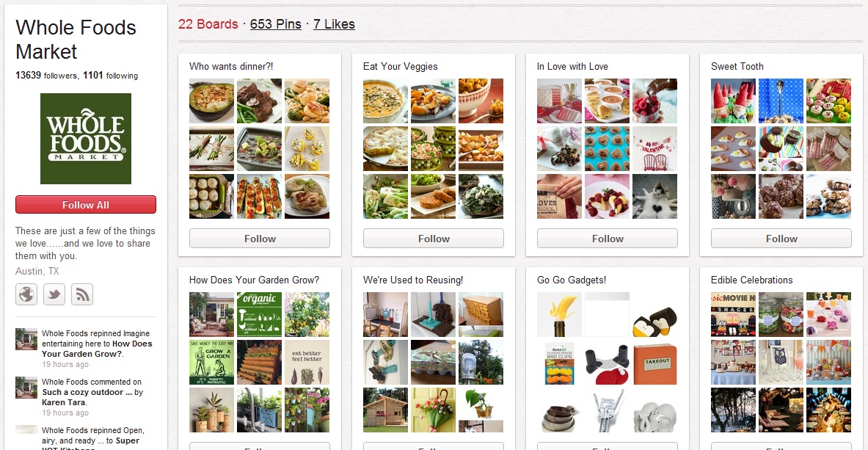Click the gnome cupcakes thumbnail in Sweet Tooth

tap(733, 101)
